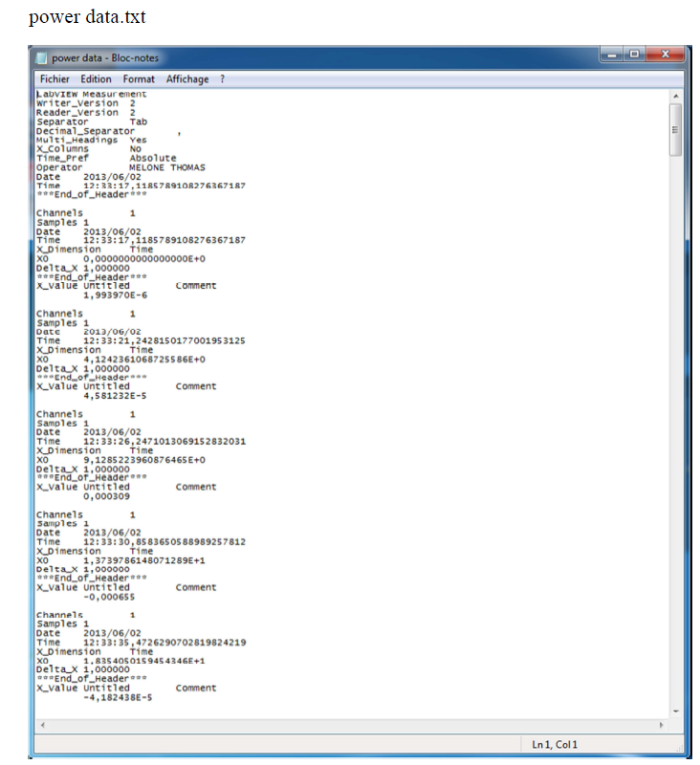The height and width of the screenshot is (765, 700).
Task: Click the X0 value '4,1242361068725586E+0'
Action: point(144,360)
